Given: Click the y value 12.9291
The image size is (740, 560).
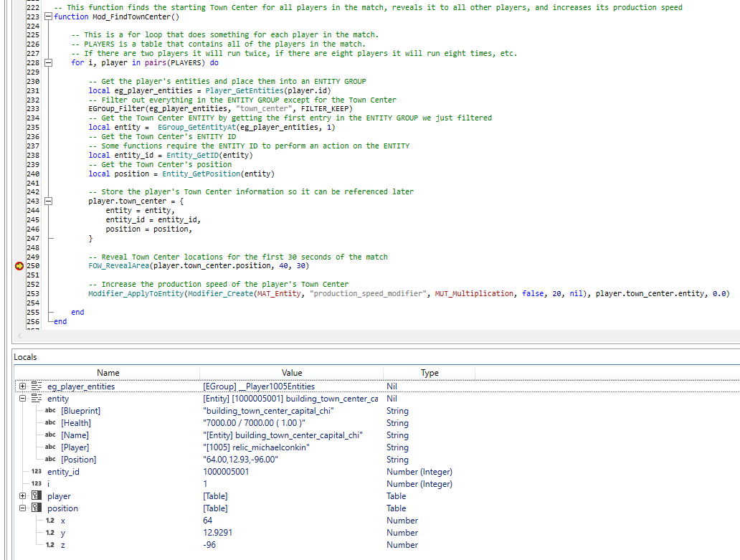Looking at the screenshot, I should click(x=217, y=533).
